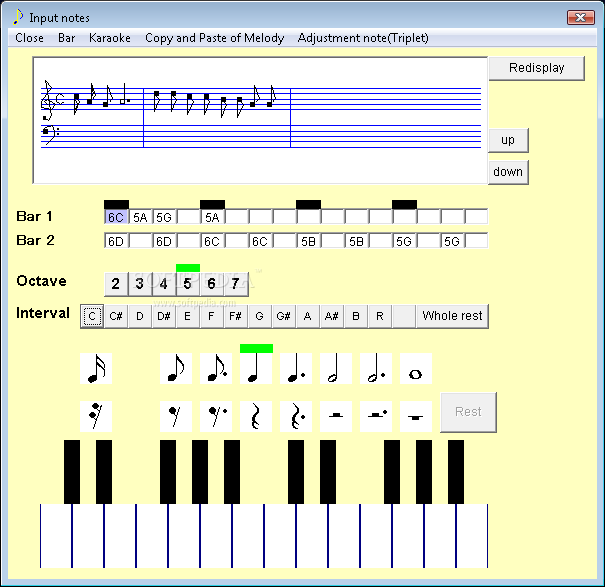Close the Input notes window
Viewport: 605px width, 587px height.
click(581, 17)
